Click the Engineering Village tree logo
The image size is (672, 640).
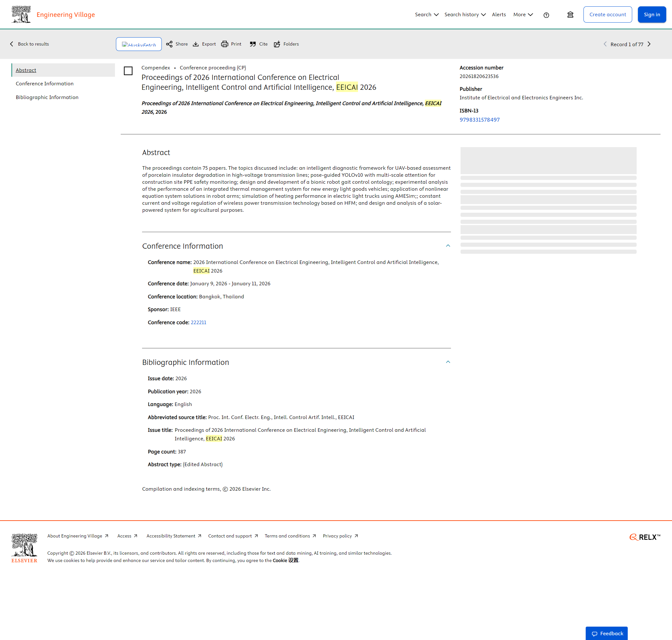coord(21,14)
